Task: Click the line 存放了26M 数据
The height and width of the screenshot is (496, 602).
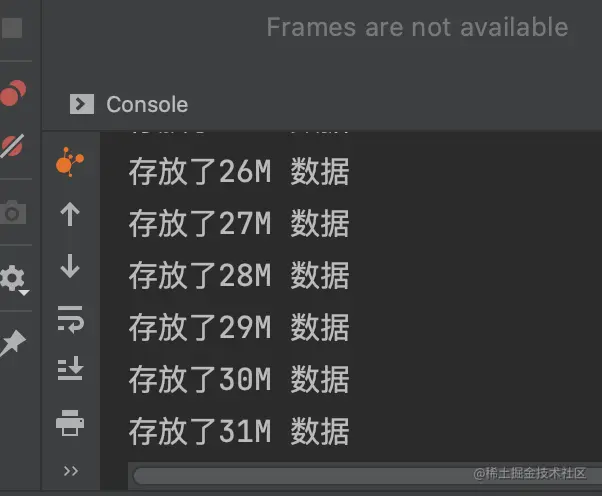Action: pos(239,172)
